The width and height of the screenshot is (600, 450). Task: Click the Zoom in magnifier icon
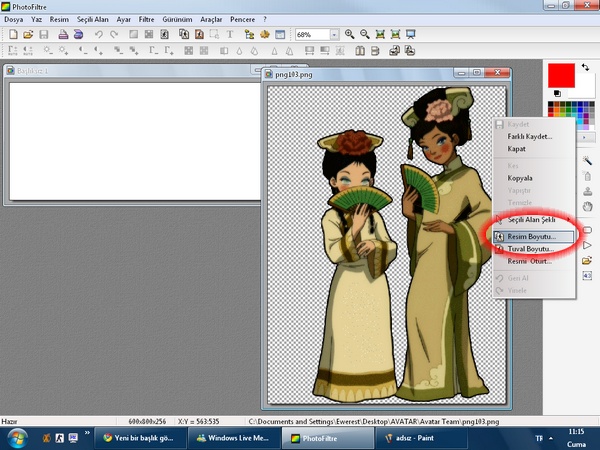pos(349,34)
